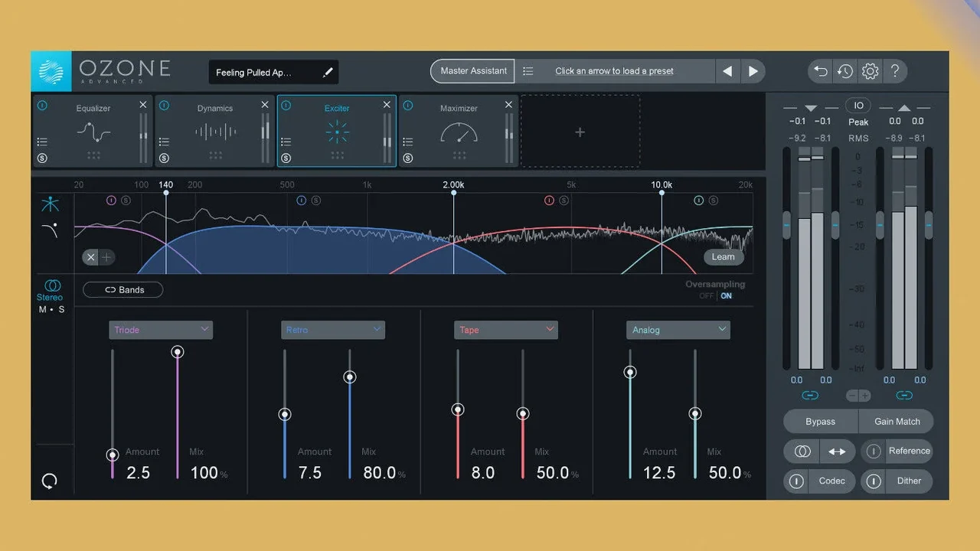This screenshot has height=551, width=980.
Task: Click the Ozone logo icon
Action: pyautogui.click(x=51, y=71)
